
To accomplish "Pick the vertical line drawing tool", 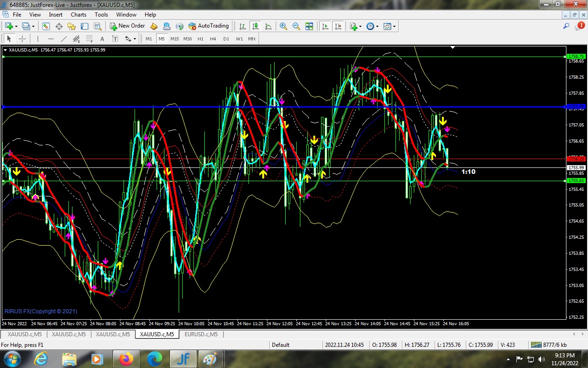I will pos(38,39).
